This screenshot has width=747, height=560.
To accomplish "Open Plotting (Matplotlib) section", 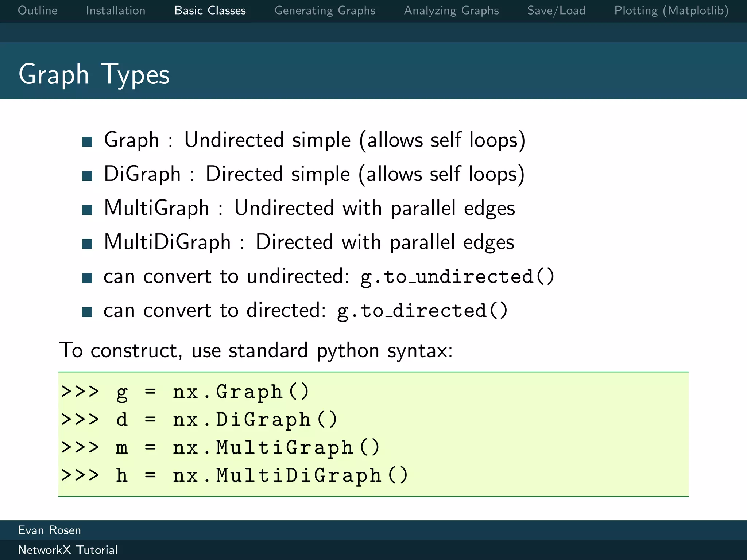I will (x=671, y=11).
